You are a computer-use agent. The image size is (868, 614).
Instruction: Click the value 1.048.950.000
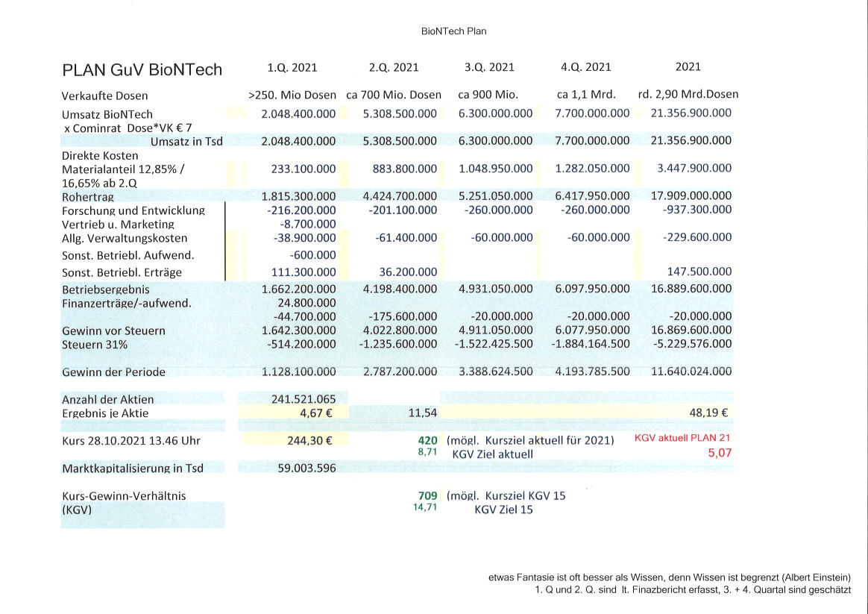(495, 169)
